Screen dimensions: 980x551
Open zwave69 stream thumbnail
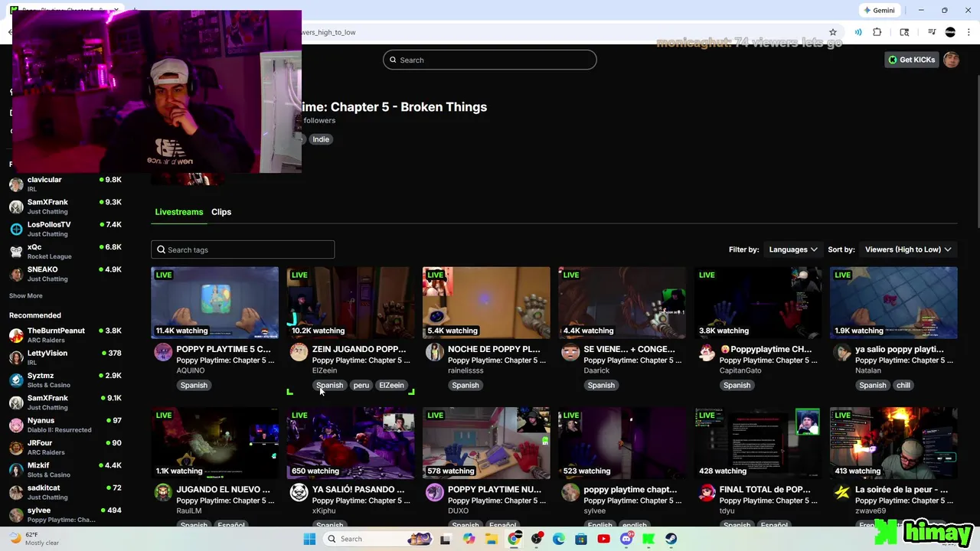tap(893, 442)
